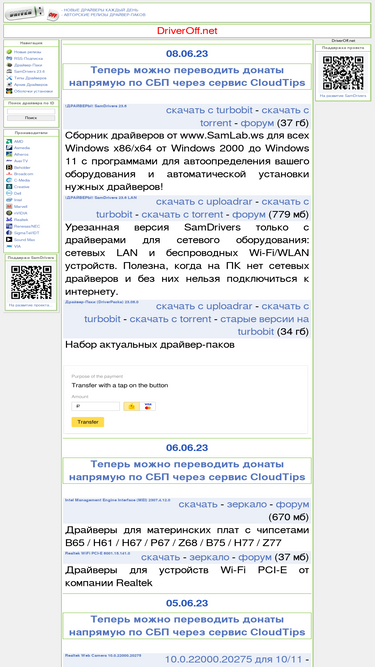
Task: Click the Dell manufacturer logo
Action: (x=9, y=193)
